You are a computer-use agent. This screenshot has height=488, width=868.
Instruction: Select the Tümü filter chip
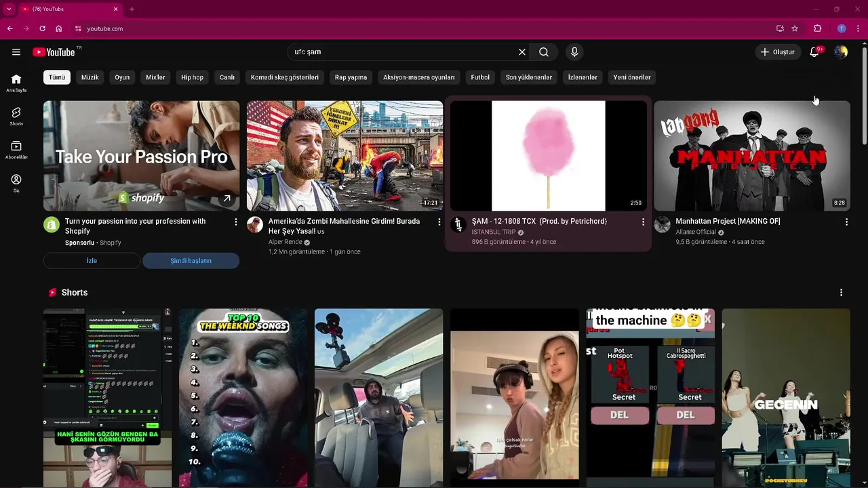(x=57, y=77)
